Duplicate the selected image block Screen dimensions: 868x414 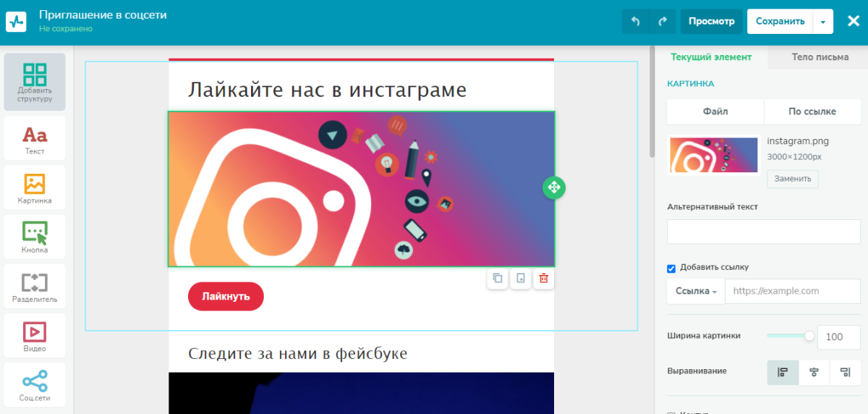tap(497, 279)
